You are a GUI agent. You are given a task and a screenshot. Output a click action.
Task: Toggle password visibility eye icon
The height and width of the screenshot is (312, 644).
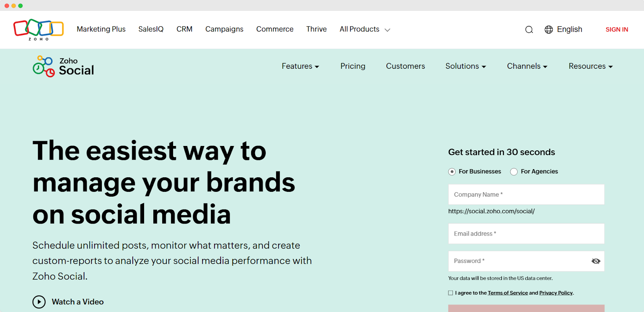coord(596,261)
